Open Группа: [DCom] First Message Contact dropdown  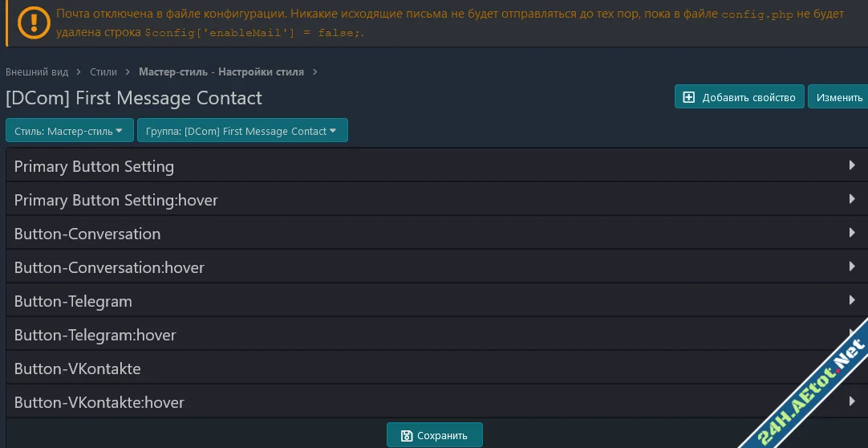(241, 131)
